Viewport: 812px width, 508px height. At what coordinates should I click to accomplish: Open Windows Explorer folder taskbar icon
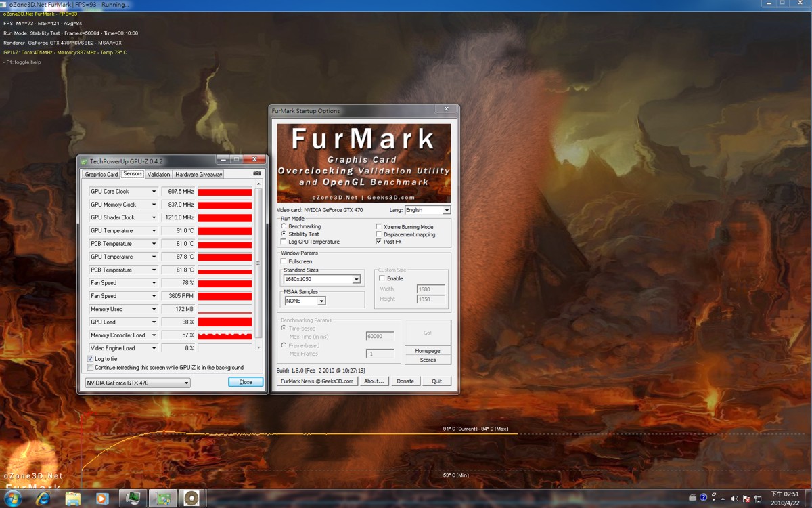(73, 499)
